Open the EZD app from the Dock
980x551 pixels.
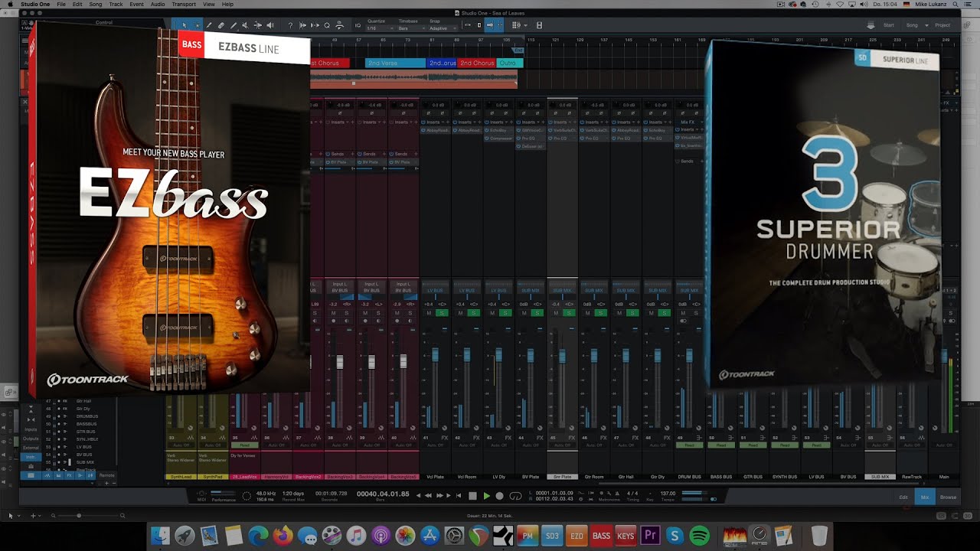pos(577,536)
